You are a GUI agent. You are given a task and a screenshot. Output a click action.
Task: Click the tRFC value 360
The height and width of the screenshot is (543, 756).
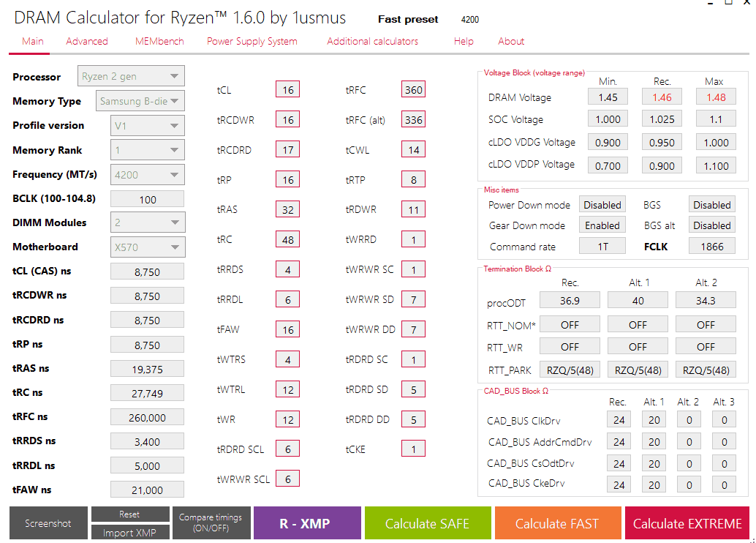413,90
